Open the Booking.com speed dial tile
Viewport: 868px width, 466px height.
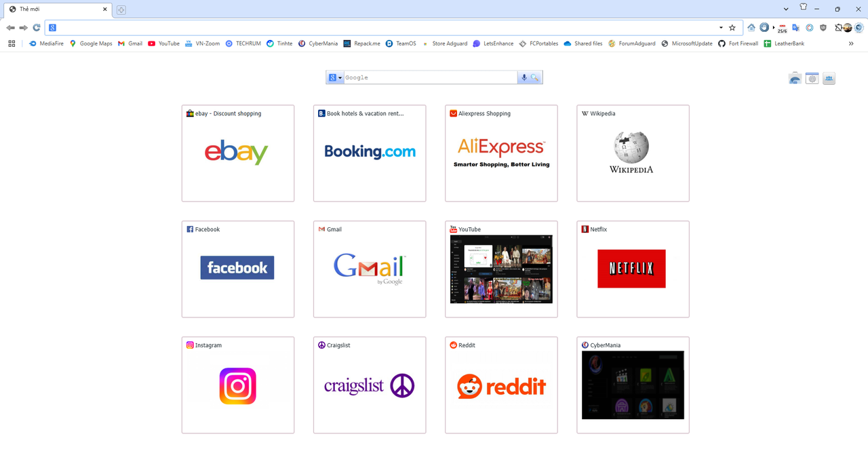[x=370, y=153]
